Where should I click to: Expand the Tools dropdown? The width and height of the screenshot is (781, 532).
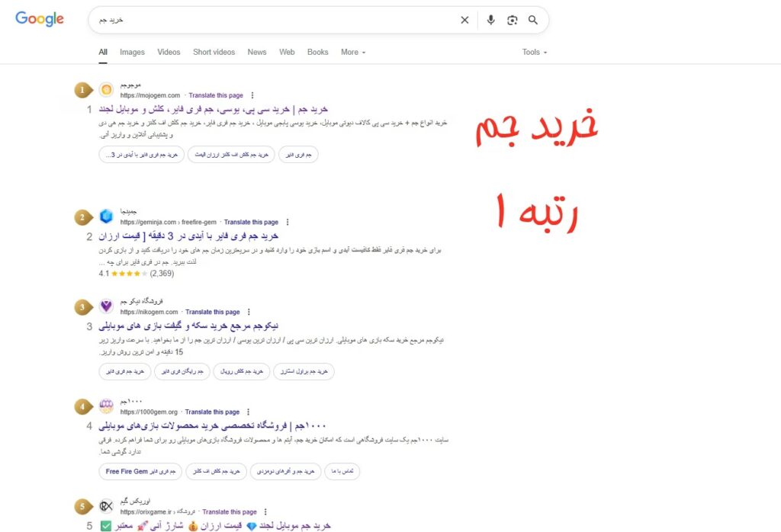(x=535, y=52)
